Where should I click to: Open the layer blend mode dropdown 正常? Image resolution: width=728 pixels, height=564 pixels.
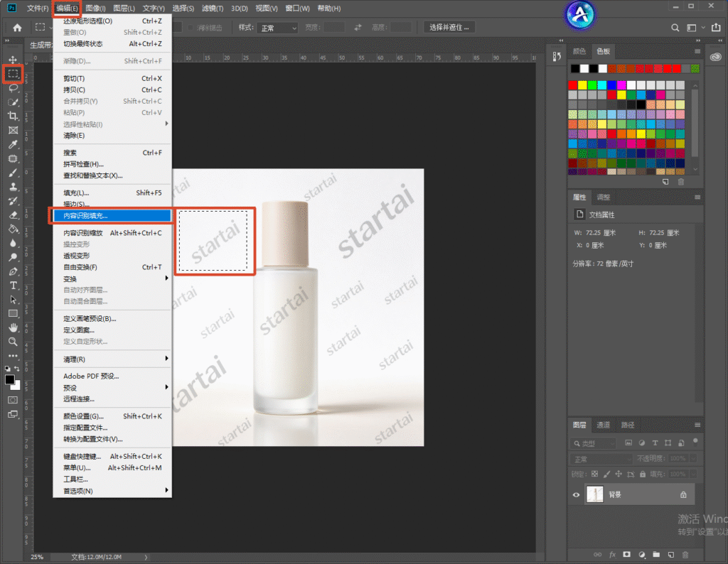601,459
